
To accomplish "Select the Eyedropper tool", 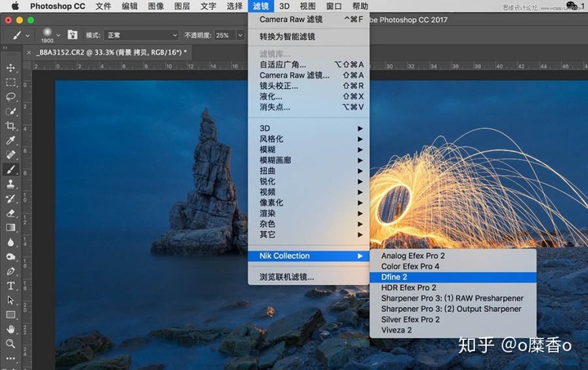I will coord(11,140).
